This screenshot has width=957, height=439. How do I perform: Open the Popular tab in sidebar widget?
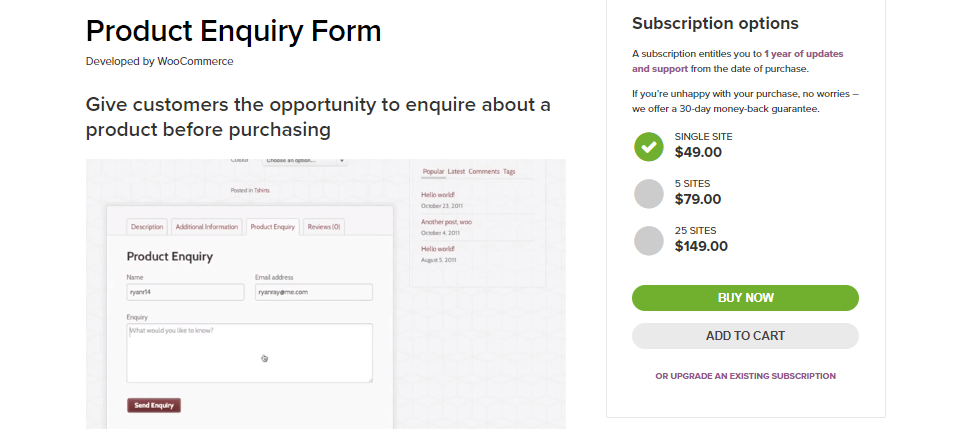[433, 172]
